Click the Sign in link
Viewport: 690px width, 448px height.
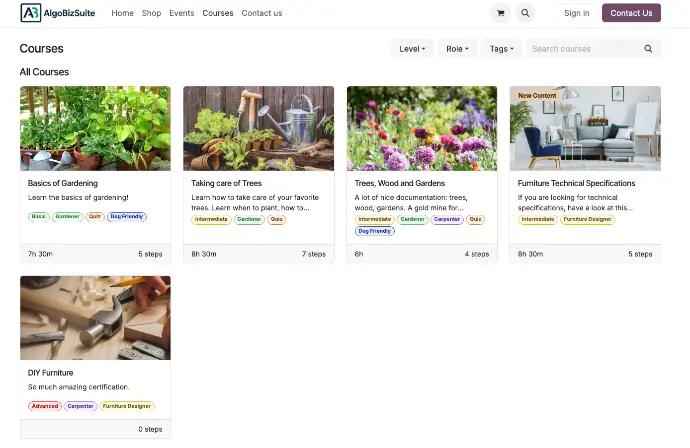(x=576, y=13)
